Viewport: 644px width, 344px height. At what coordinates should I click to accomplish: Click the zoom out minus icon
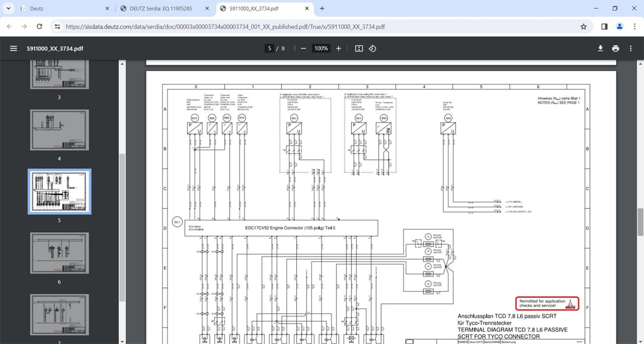click(x=303, y=48)
